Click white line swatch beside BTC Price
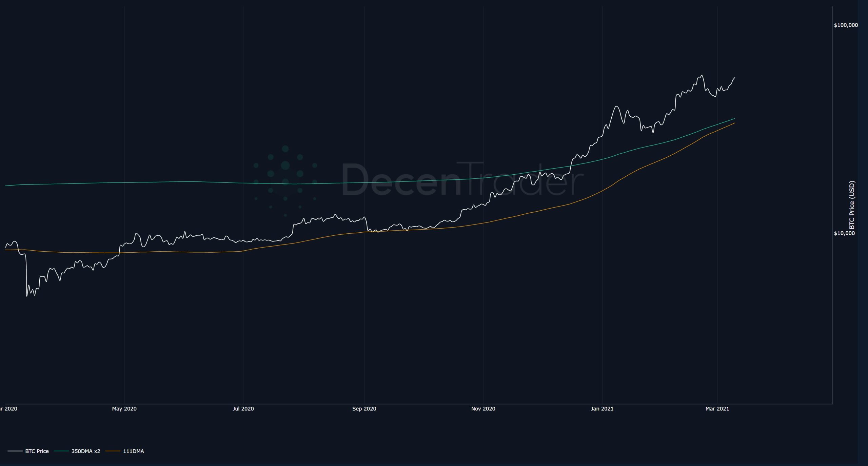 15,451
